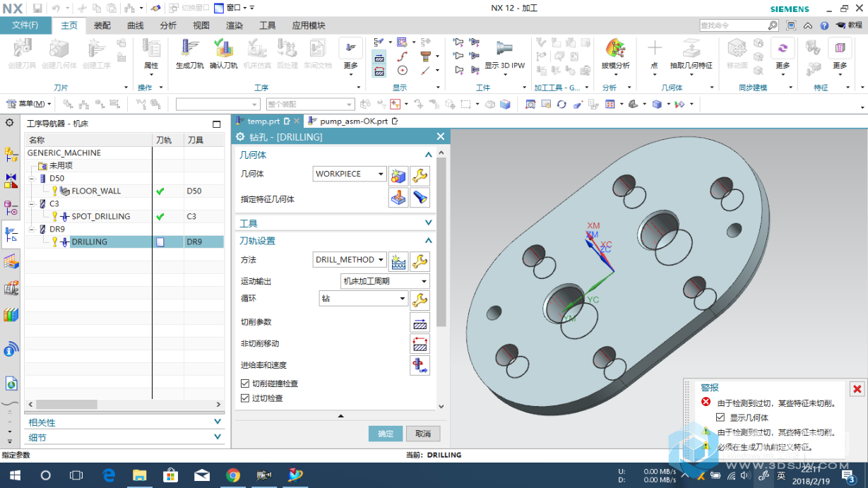Screen dimensions: 868x488
Task: Click the Verify Tool Path (确认刀轨) icon
Action: (x=223, y=49)
